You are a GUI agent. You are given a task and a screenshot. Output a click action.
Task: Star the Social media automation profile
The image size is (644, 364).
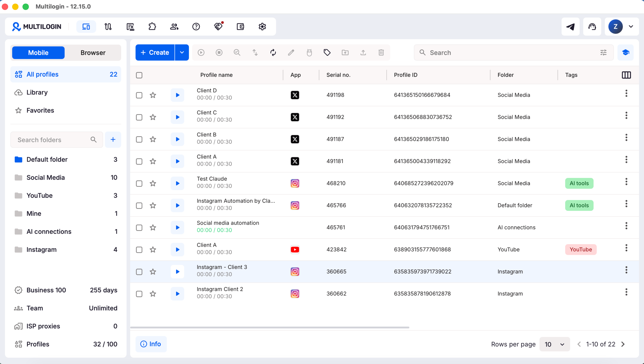point(153,228)
